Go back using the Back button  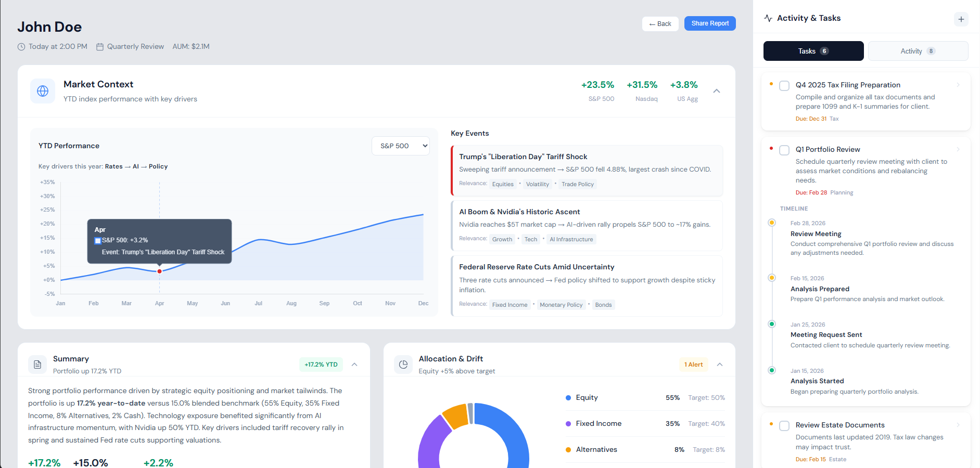(x=660, y=23)
